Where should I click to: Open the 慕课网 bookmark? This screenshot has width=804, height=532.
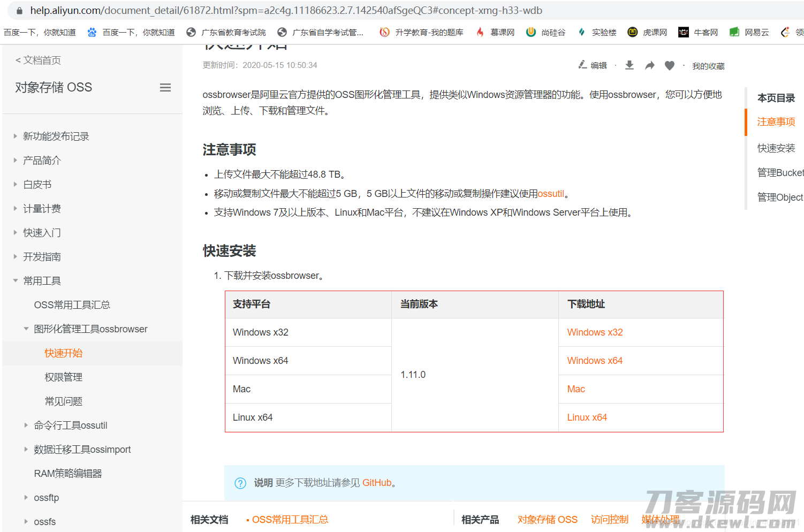pos(495,33)
